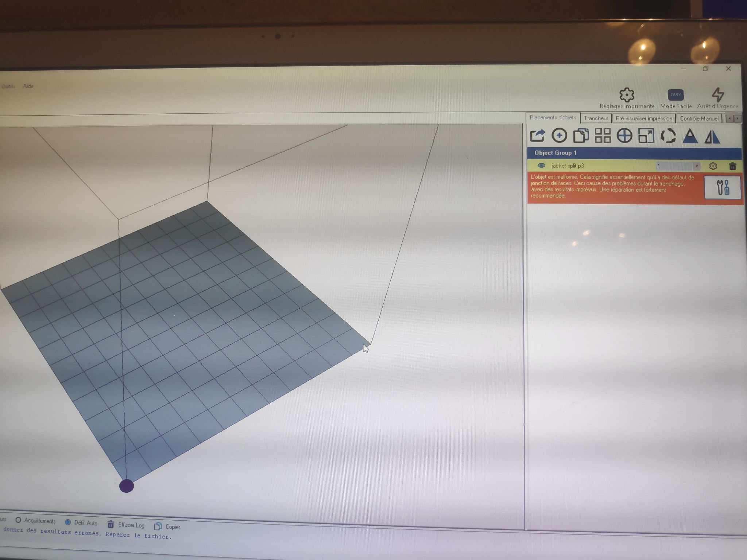This screenshot has height=560, width=747.
Task: Switch to the Trancheur tab
Action: tap(596, 118)
